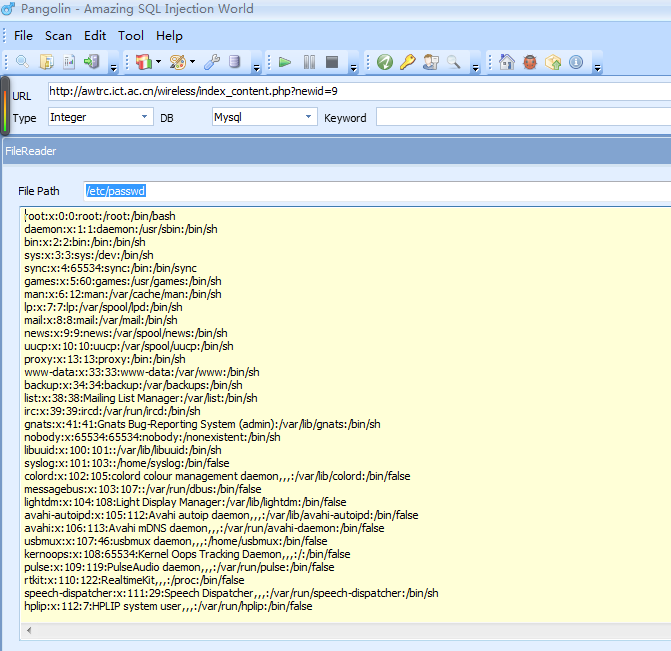Click the FileReader panel header
Viewport: 671px width, 651px height.
click(x=337, y=151)
